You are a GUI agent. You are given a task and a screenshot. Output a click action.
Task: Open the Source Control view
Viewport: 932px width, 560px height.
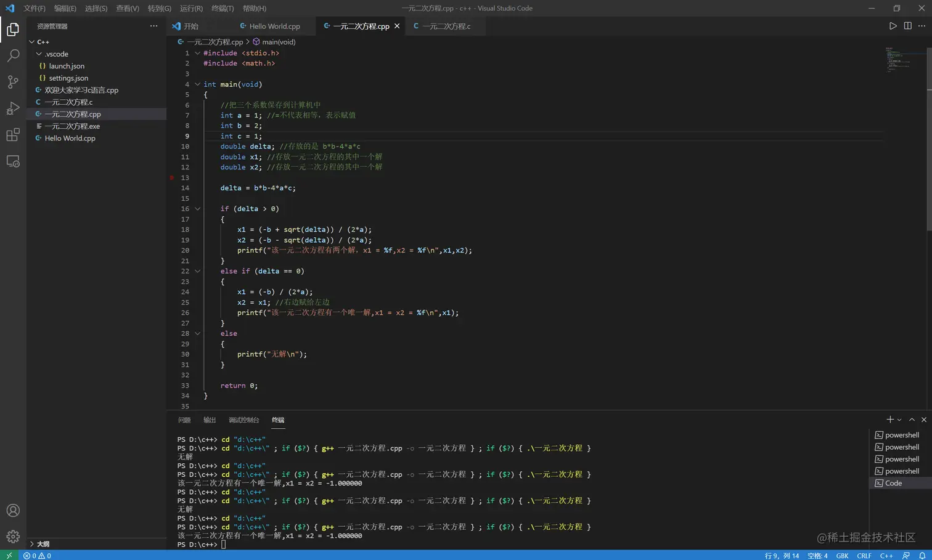13,82
